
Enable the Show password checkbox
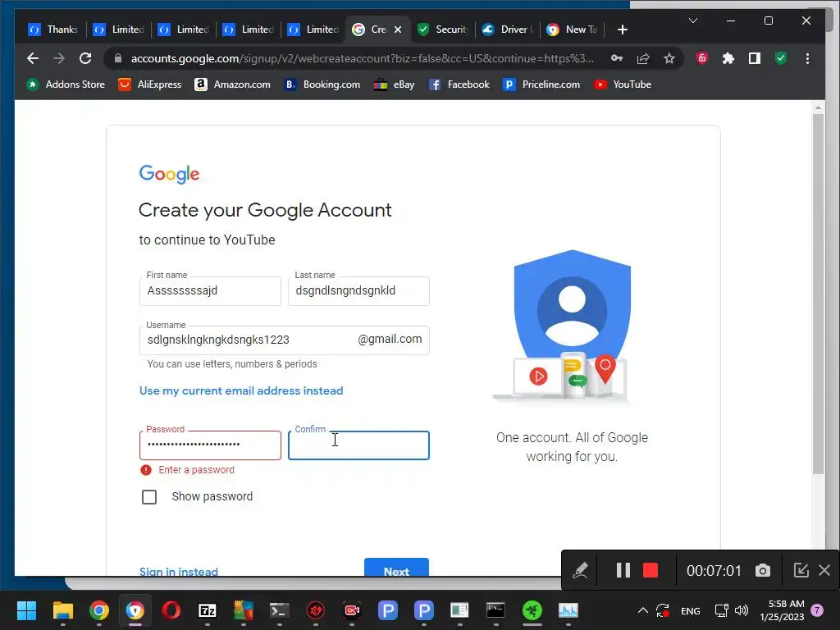149,496
